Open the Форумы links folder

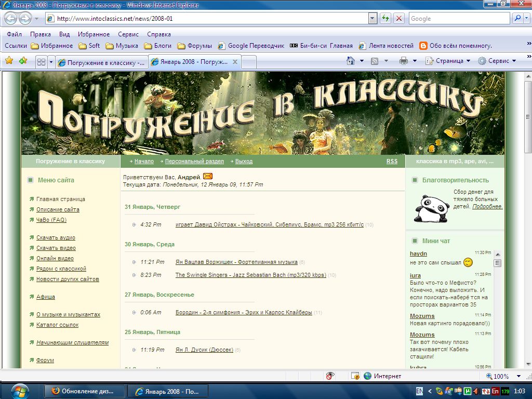(195, 46)
